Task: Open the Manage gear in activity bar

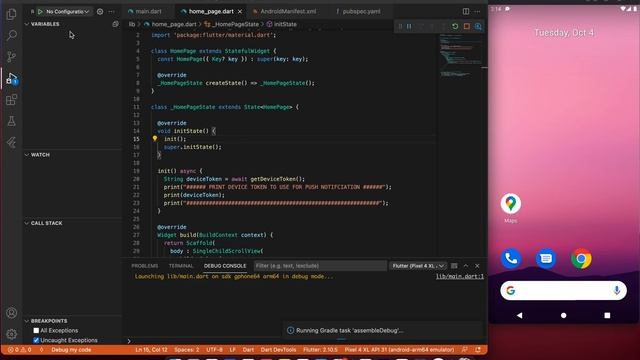Action: coord(11,334)
